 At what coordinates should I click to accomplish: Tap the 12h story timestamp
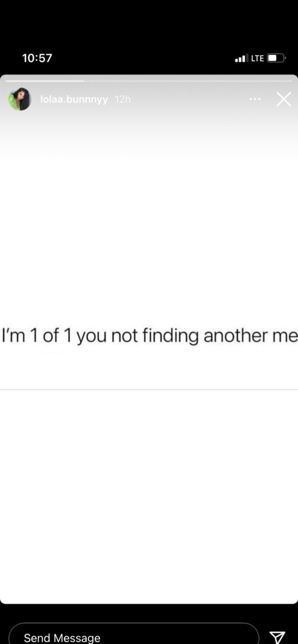pyautogui.click(x=122, y=99)
